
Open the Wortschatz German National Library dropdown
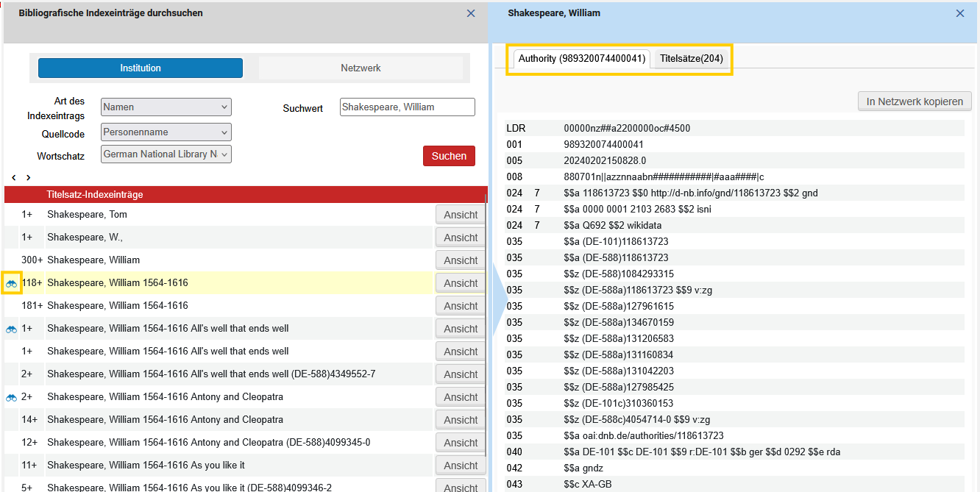[x=166, y=154]
